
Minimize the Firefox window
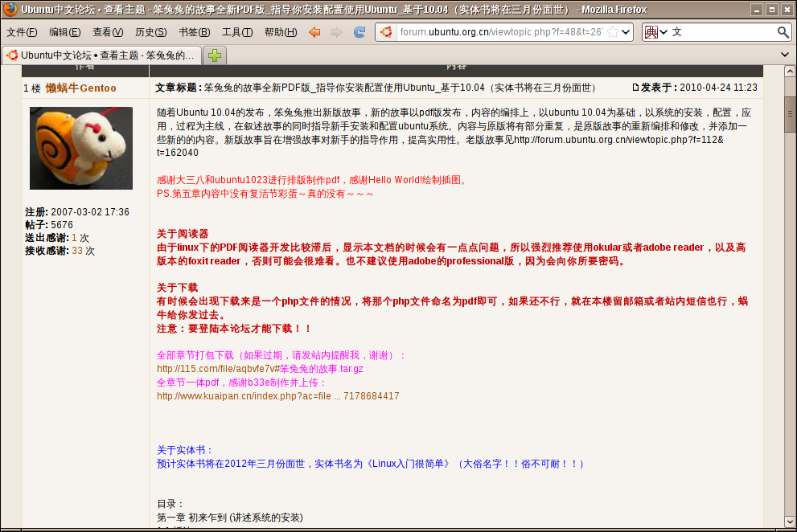(x=757, y=10)
